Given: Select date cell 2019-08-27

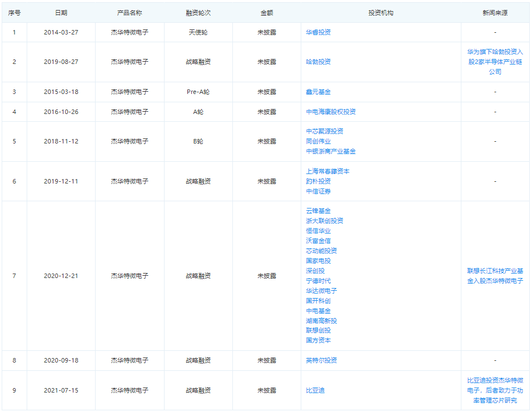Looking at the screenshot, I should click(x=61, y=62).
